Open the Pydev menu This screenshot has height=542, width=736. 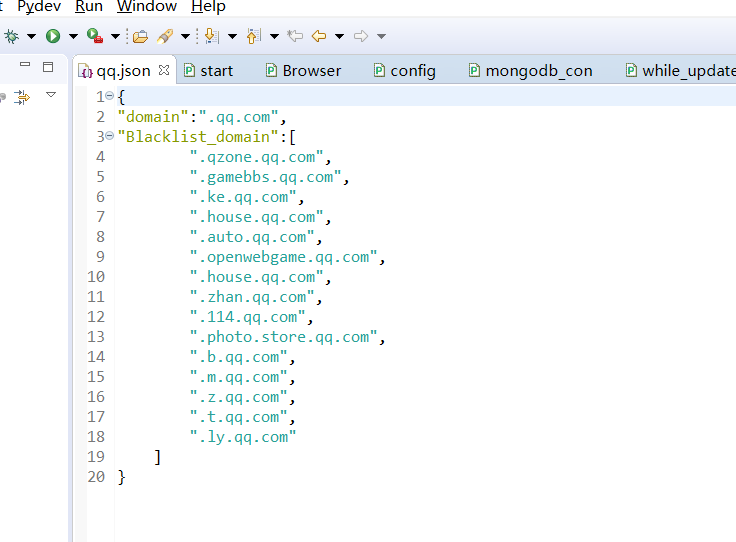point(39,7)
